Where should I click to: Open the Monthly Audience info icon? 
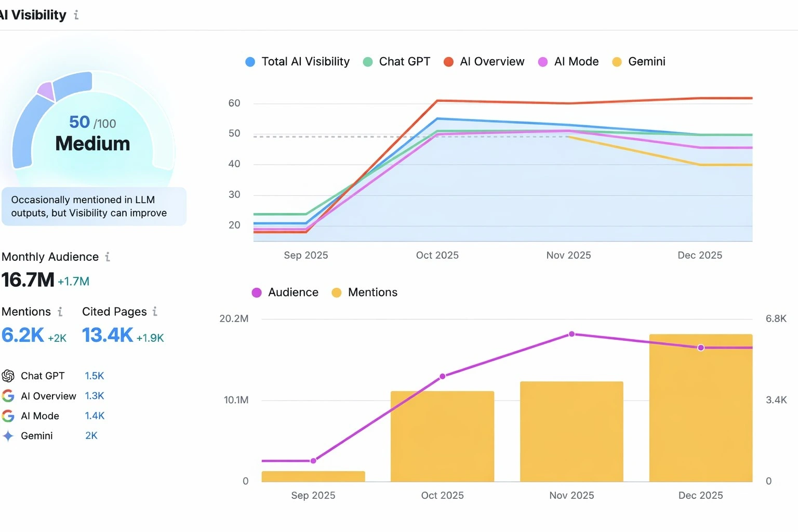click(x=108, y=256)
